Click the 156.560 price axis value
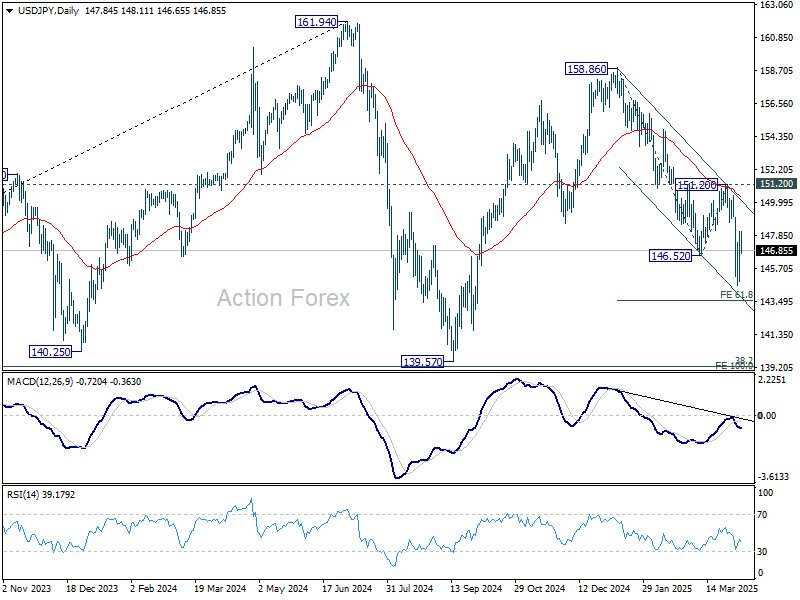The height and width of the screenshot is (600, 800). 776,104
